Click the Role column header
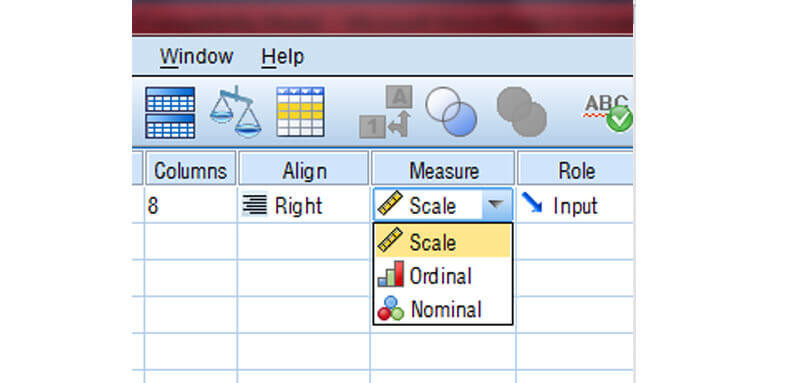Viewport: 800px width, 383px height. pyautogui.click(x=576, y=170)
